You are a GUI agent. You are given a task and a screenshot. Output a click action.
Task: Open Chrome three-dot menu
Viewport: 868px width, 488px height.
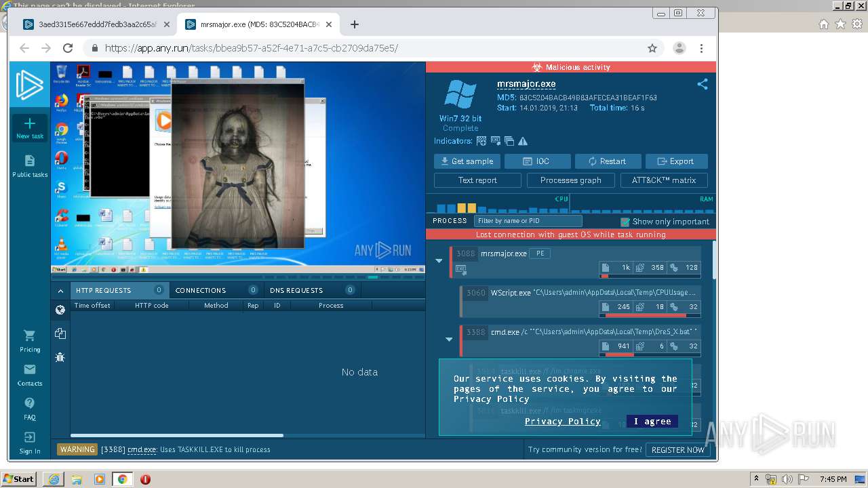[x=701, y=48]
